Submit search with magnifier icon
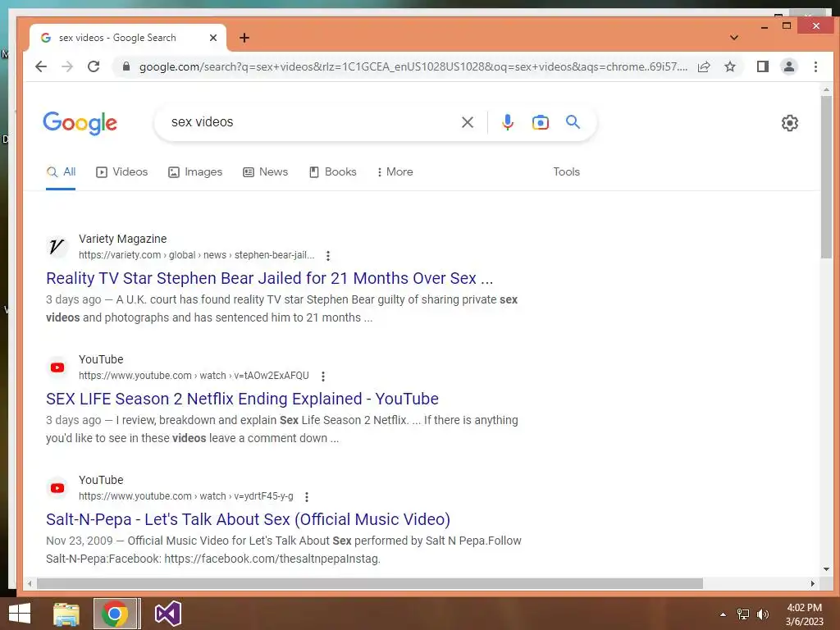 pyautogui.click(x=573, y=122)
